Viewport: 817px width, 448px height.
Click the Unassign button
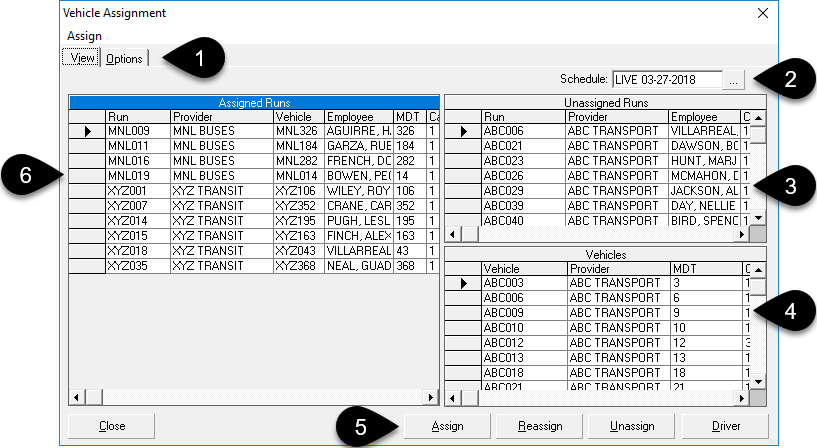coord(632,426)
